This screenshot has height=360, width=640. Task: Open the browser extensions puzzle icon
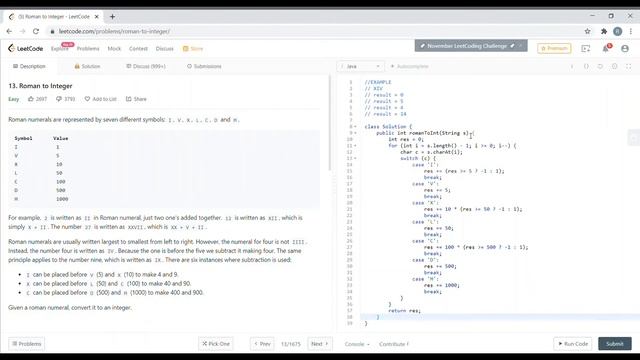[x=604, y=31]
